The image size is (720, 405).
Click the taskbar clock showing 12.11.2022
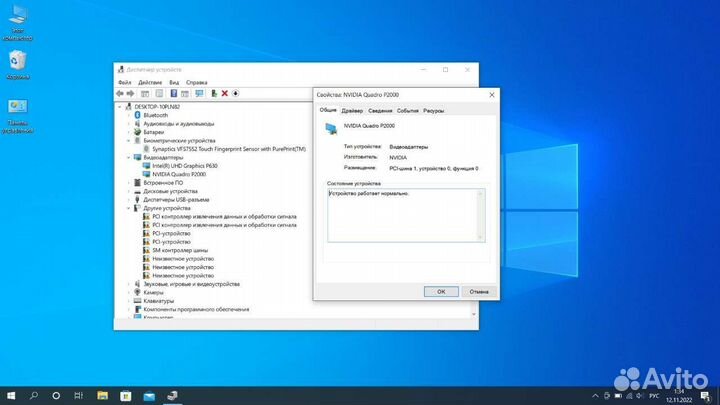(x=679, y=395)
